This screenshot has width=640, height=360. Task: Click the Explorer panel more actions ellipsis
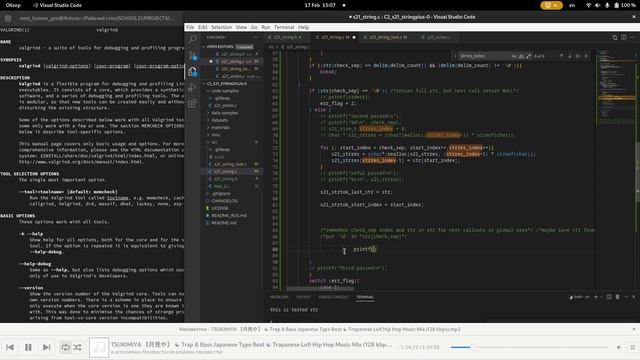tap(256, 37)
